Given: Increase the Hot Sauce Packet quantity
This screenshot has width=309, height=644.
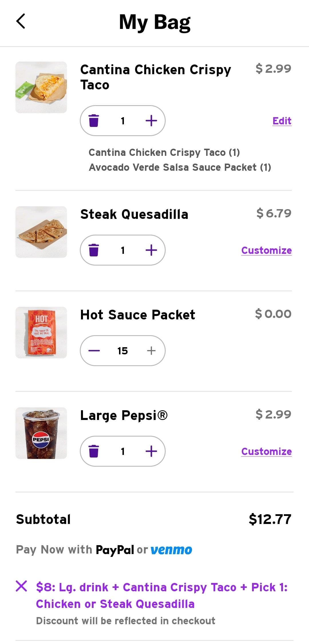Looking at the screenshot, I should tap(151, 351).
